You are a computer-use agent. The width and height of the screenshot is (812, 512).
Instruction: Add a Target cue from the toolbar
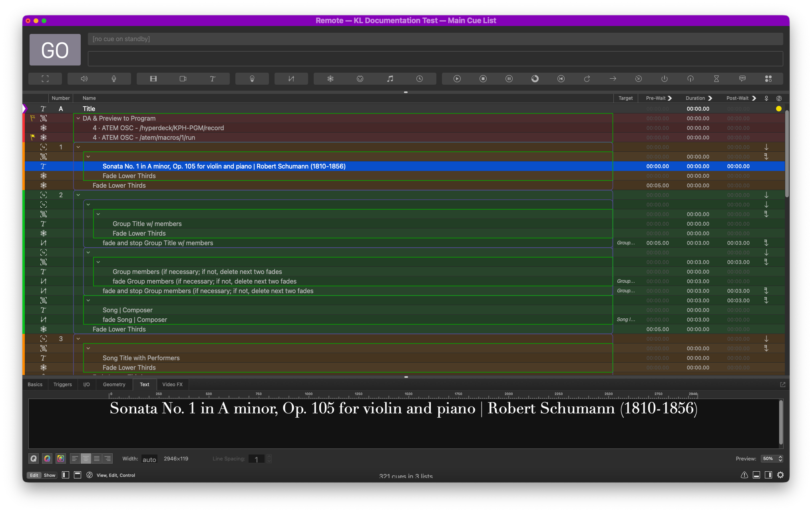[639, 79]
